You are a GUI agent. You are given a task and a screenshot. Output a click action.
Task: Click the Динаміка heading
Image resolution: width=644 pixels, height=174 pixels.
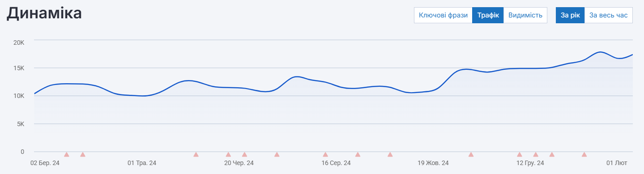[44, 13]
